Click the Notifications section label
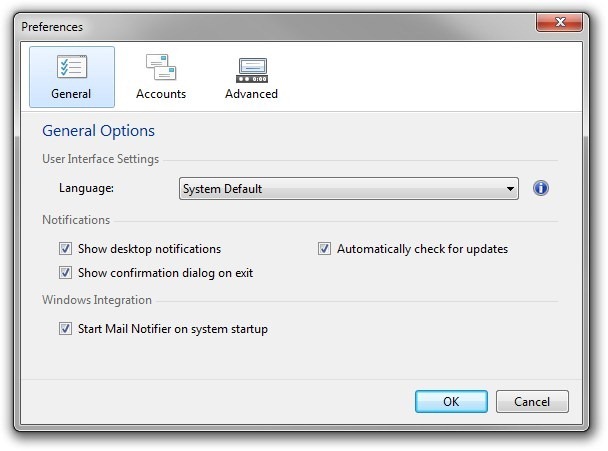The width and height of the screenshot is (608, 451). [x=76, y=220]
